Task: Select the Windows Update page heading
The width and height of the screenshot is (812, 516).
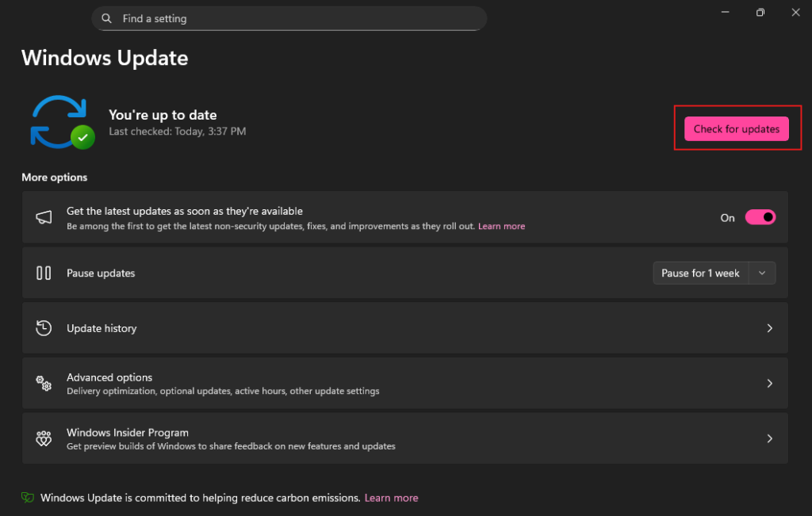Action: (104, 58)
